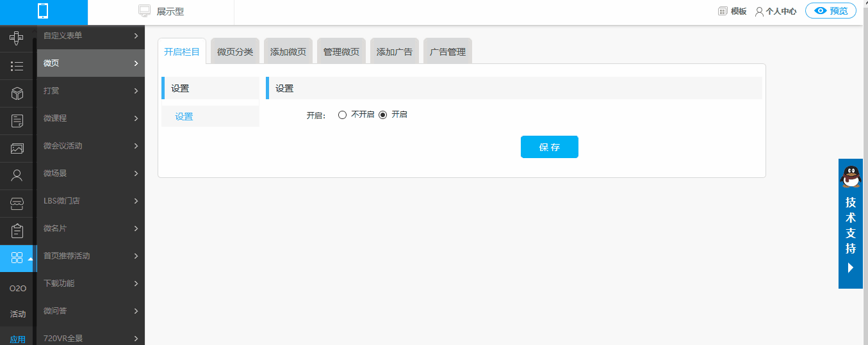
Task: Open the user profile sidebar icon
Action: pyautogui.click(x=17, y=175)
